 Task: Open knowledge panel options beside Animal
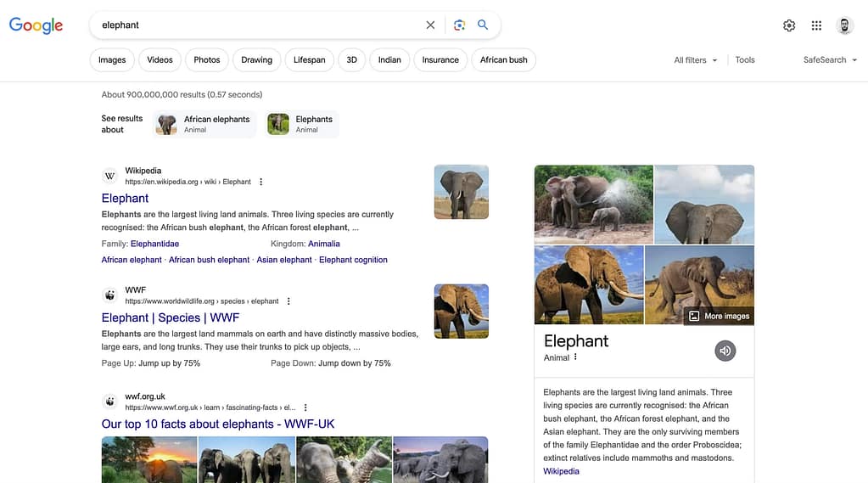point(575,357)
